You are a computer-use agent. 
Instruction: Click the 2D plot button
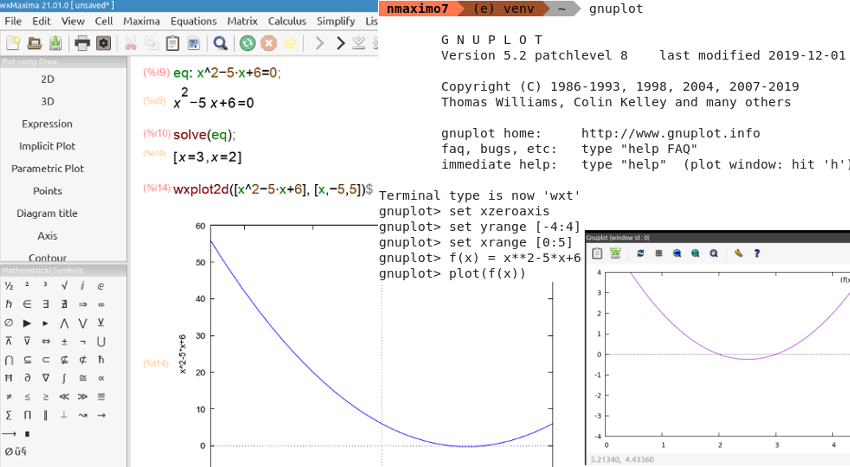click(48, 79)
